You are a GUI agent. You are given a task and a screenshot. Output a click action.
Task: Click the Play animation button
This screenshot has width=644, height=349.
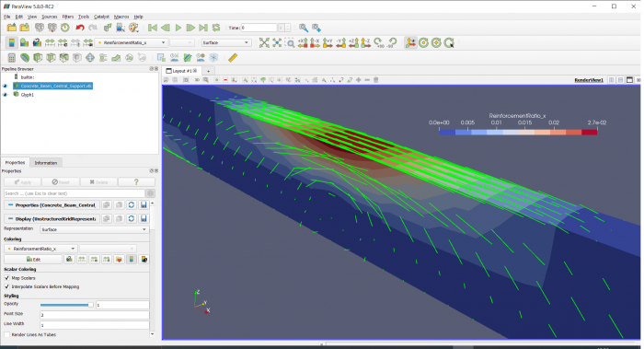(x=178, y=28)
